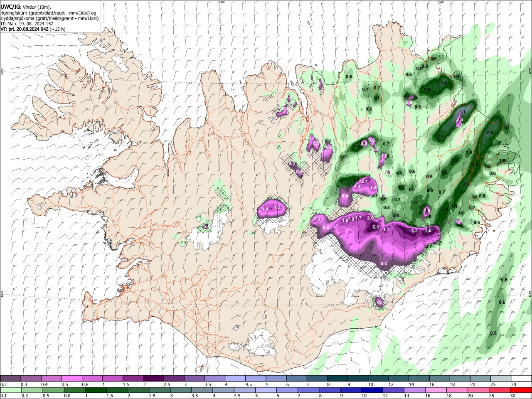Pick the lilac lower swatch starting at 14

(x=415, y=390)
